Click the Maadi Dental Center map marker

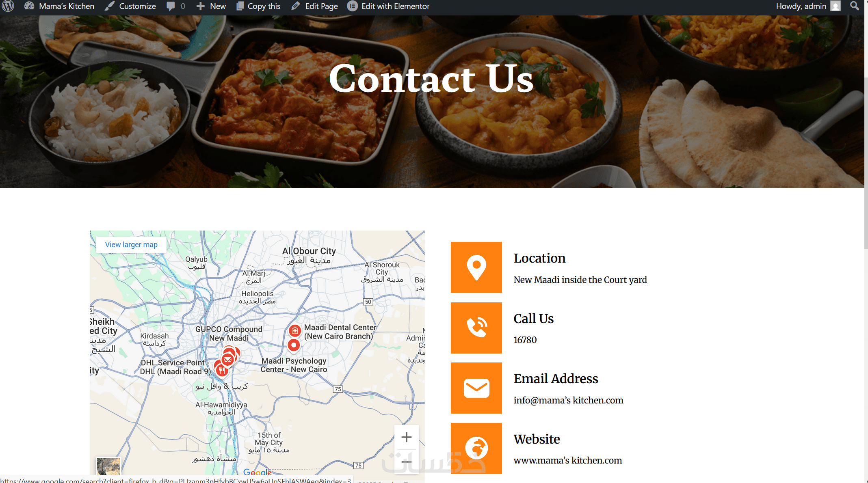(295, 331)
